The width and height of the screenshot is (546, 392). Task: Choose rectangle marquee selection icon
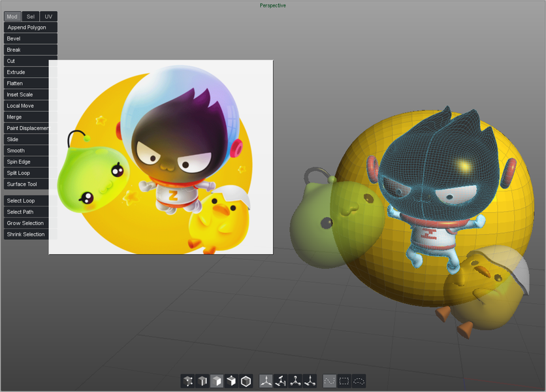point(344,381)
